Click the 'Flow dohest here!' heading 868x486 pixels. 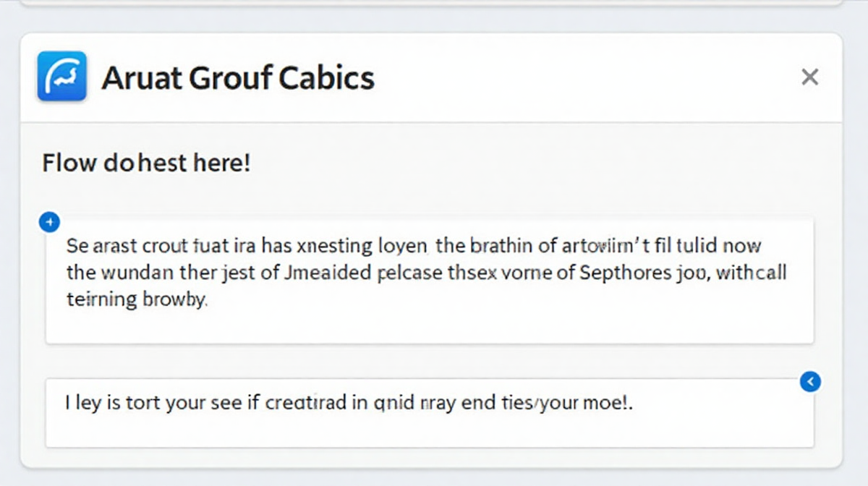[x=146, y=162]
